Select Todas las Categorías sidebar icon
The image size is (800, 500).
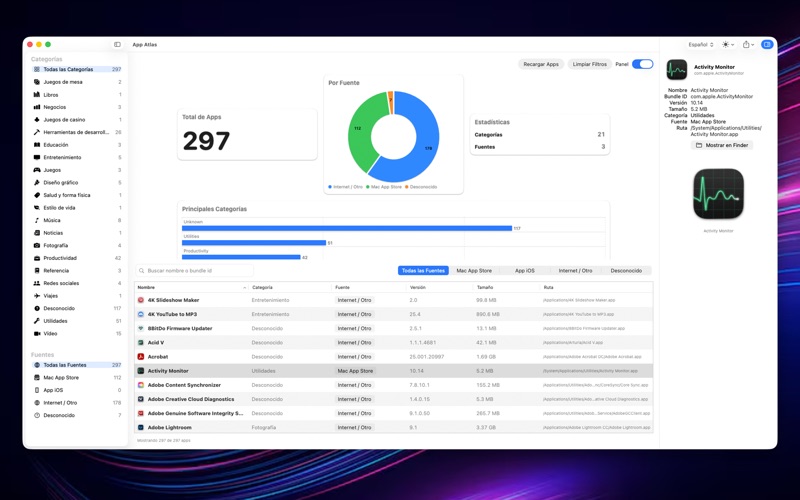pos(37,69)
